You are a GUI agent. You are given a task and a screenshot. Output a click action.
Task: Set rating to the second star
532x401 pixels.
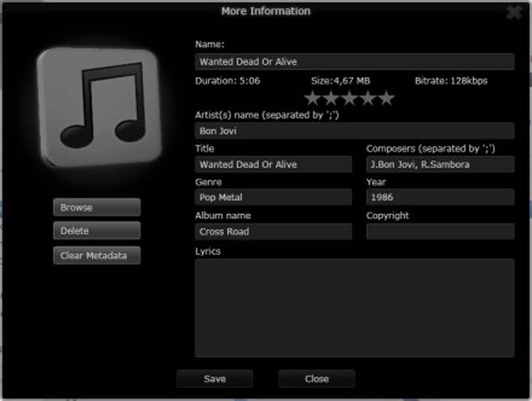(331, 98)
